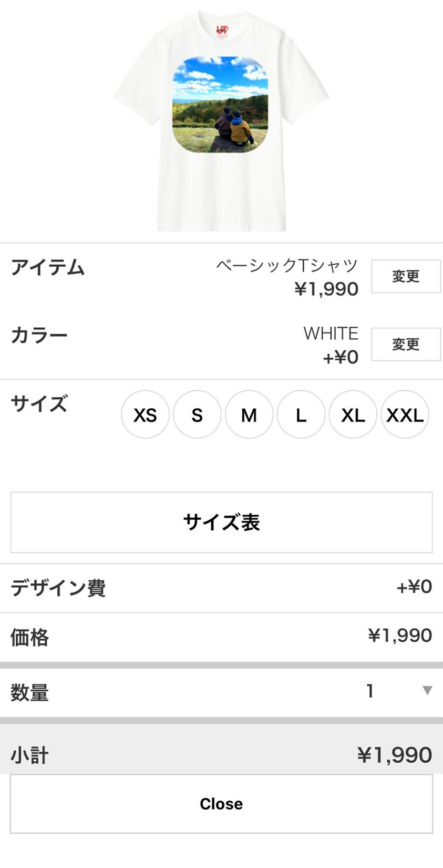Tap the 小計 subtotal amount ¥1,990

click(x=395, y=755)
